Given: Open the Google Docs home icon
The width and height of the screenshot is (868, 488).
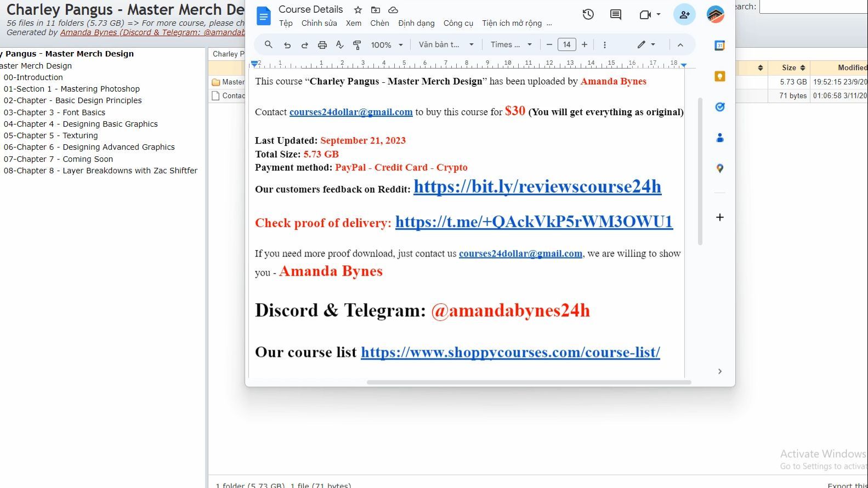Looking at the screenshot, I should pyautogui.click(x=264, y=16).
